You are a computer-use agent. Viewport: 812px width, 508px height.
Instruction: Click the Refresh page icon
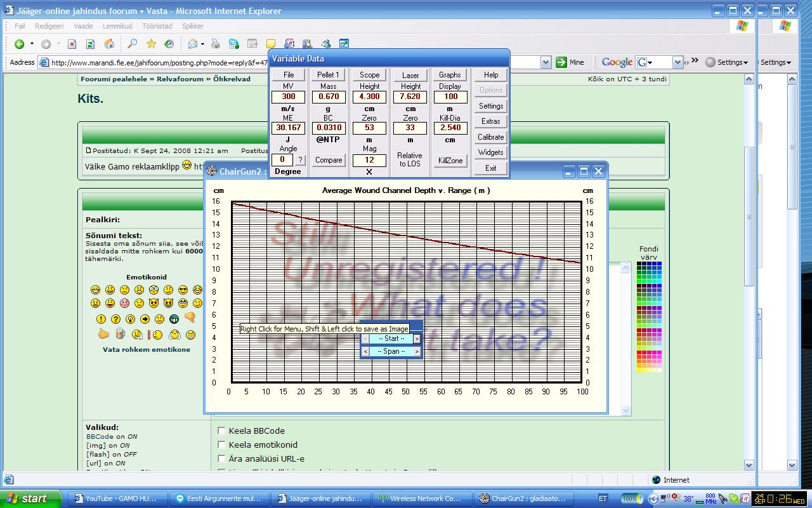[90, 44]
